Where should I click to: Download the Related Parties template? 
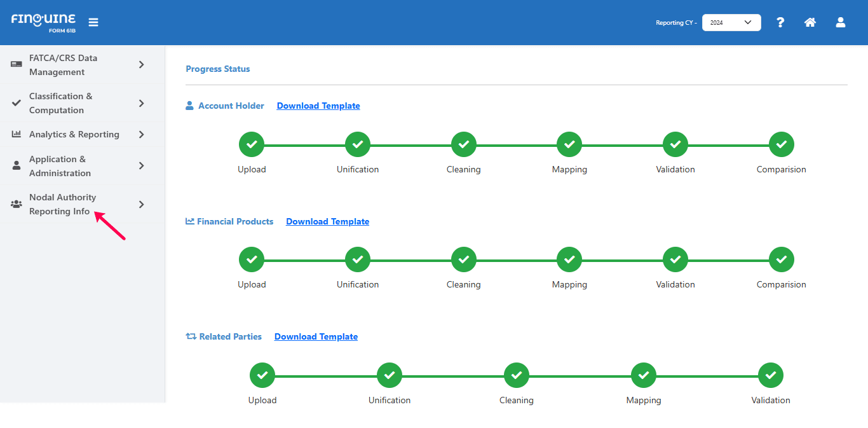pos(316,337)
